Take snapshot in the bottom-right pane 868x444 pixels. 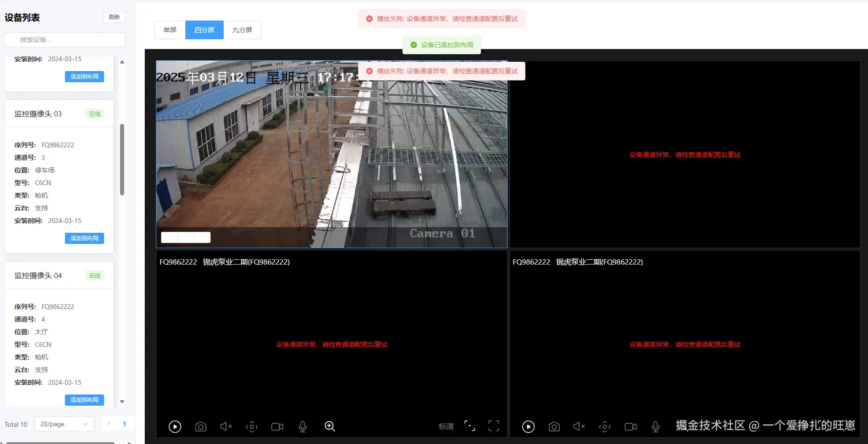pyautogui.click(x=554, y=426)
